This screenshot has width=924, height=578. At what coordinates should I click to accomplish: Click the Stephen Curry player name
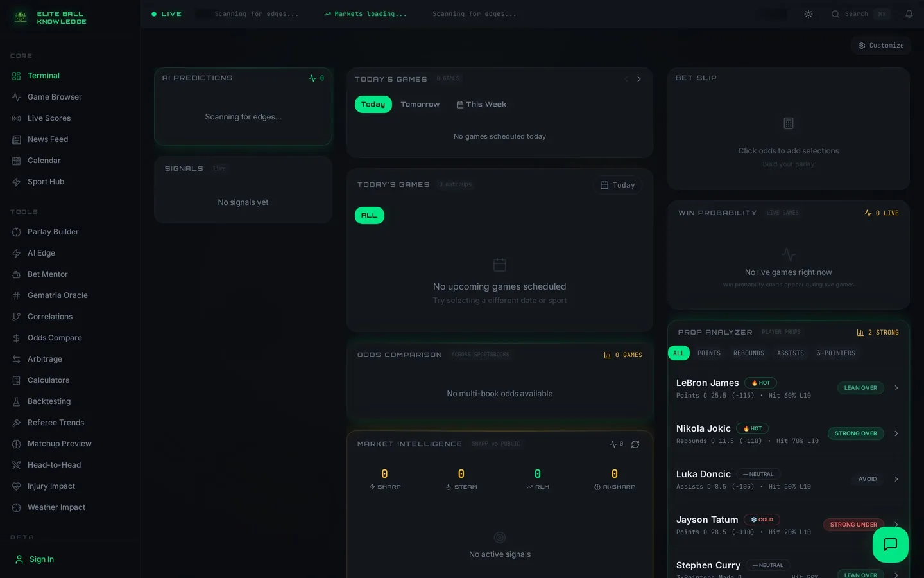tap(708, 565)
